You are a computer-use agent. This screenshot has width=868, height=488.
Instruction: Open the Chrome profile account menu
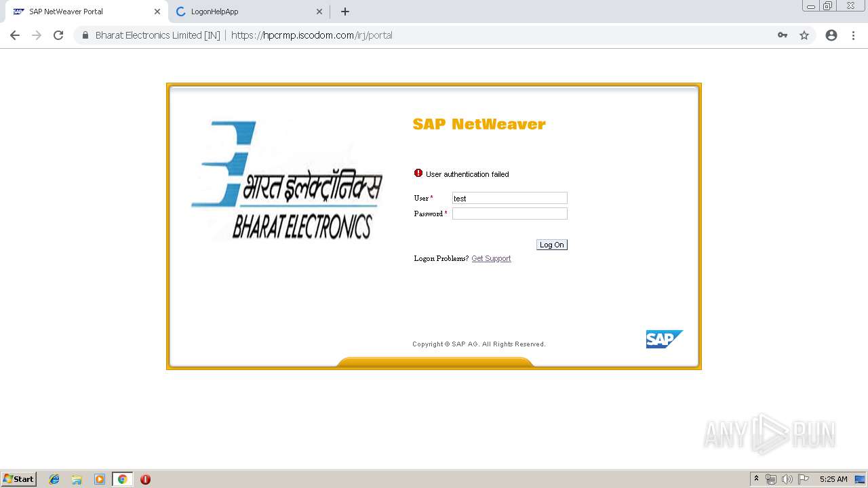[831, 35]
